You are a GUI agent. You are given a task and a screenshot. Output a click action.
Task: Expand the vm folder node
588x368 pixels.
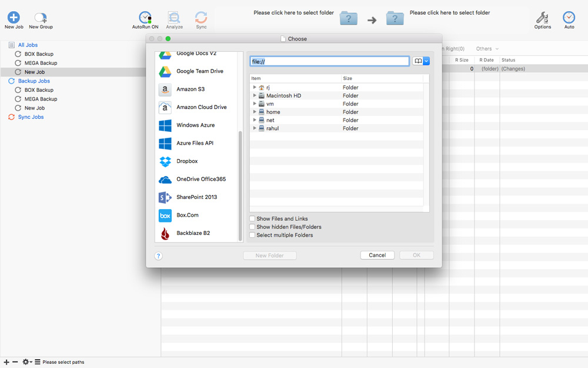point(255,104)
